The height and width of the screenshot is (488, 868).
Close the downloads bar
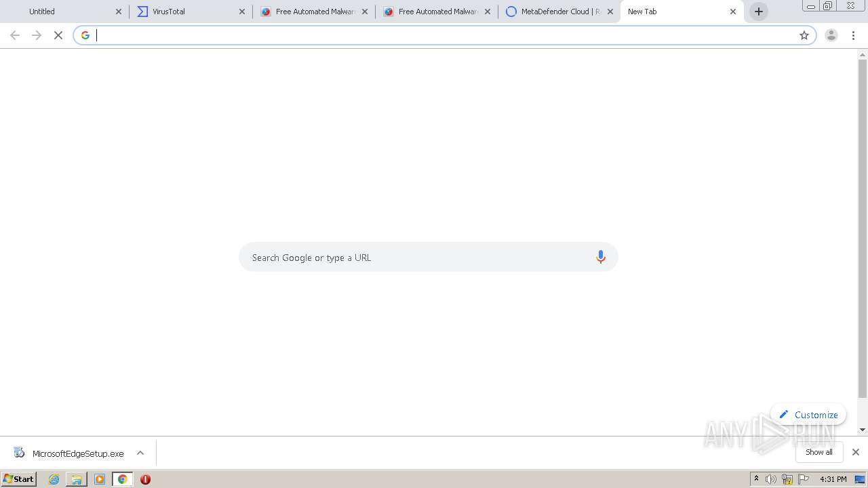coord(856,452)
